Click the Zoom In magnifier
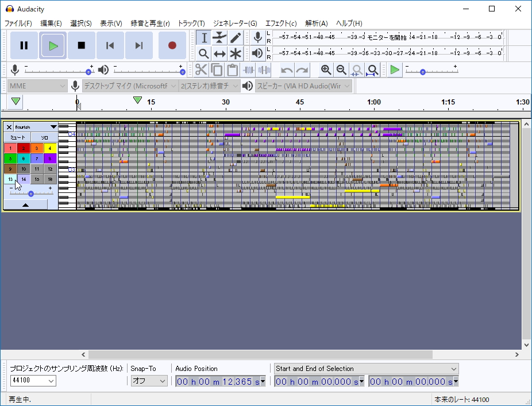Screen dimensions: 532x406 326,70
